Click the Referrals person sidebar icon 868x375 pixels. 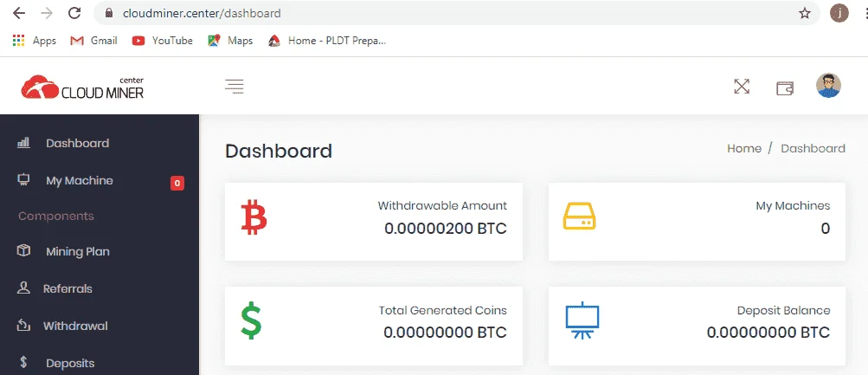pyautogui.click(x=23, y=288)
